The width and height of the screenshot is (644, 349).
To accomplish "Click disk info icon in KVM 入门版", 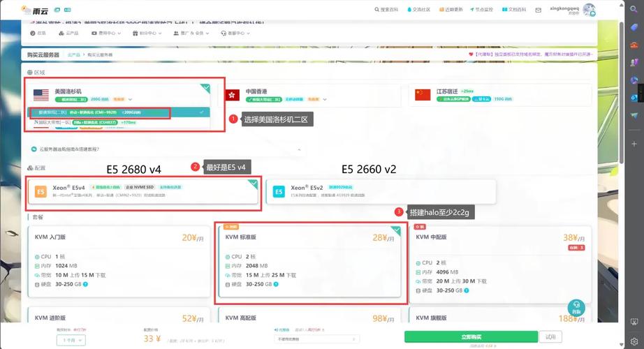I will pos(85,284).
